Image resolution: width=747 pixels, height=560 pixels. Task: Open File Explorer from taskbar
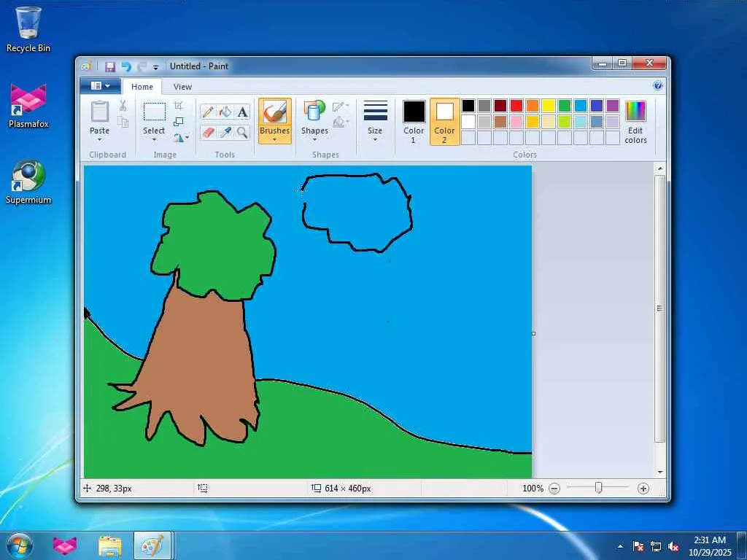pyautogui.click(x=110, y=546)
